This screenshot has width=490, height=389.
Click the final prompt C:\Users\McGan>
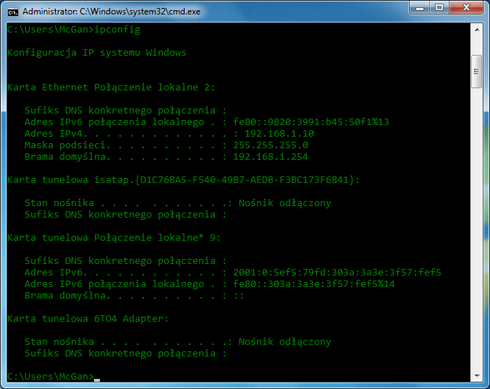51,376
